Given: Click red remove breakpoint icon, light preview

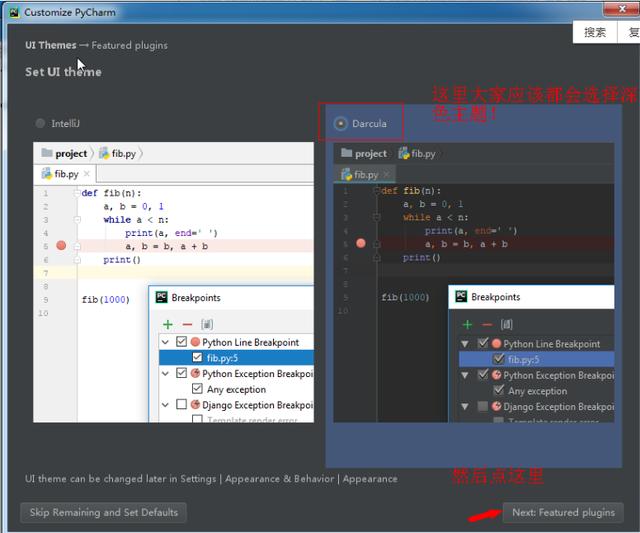Looking at the screenshot, I should point(187,324).
